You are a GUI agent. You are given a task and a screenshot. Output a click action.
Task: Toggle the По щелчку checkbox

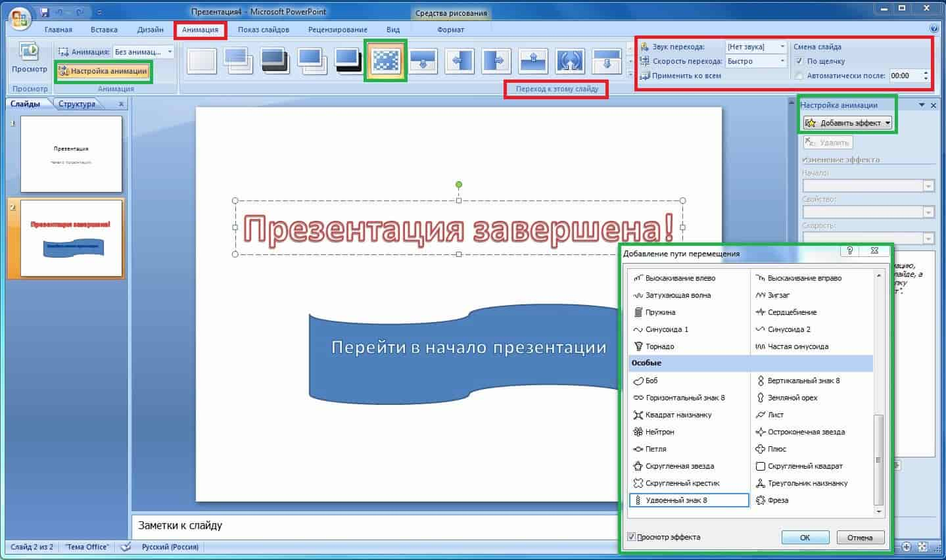coord(799,61)
